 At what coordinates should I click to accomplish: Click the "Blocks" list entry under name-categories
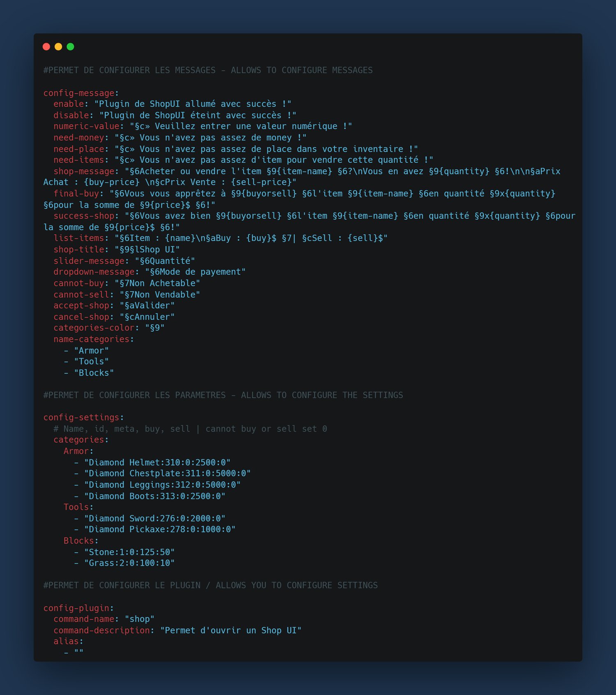click(x=94, y=373)
